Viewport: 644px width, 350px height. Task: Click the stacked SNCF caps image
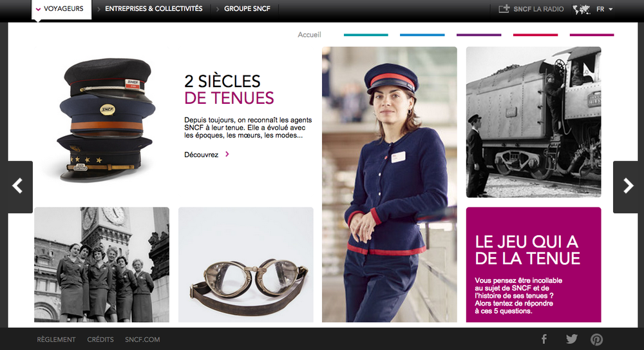106,120
